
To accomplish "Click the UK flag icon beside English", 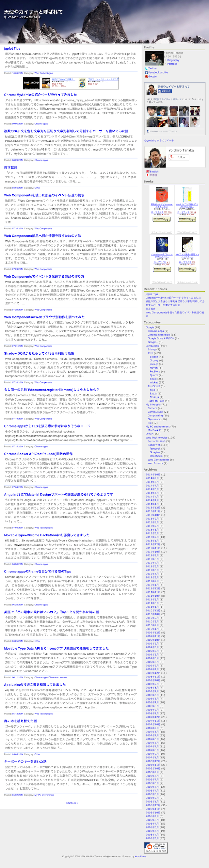I will [147, 171].
